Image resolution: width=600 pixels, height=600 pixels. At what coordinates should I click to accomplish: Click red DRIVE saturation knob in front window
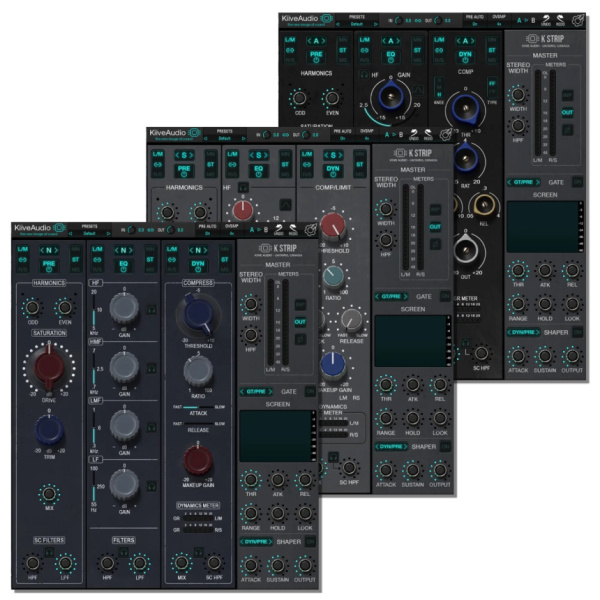click(x=49, y=366)
